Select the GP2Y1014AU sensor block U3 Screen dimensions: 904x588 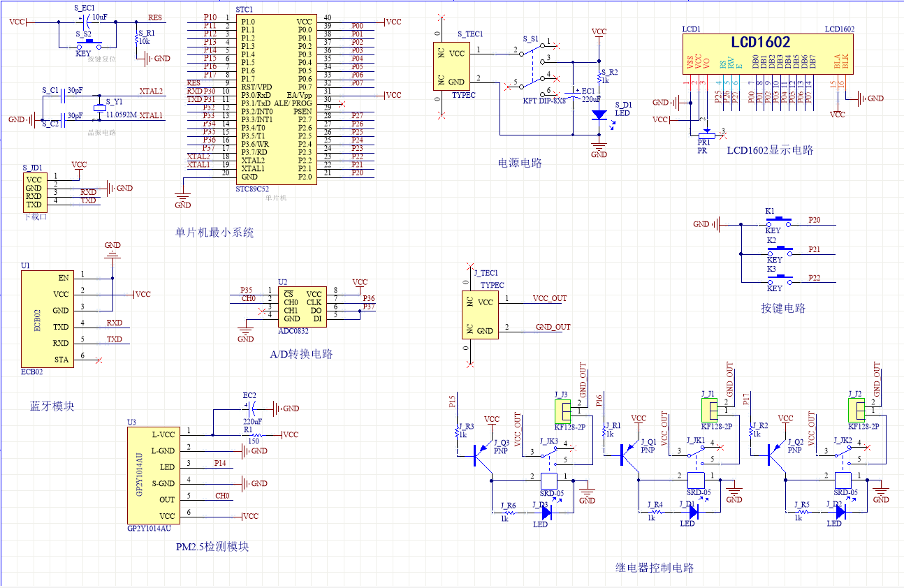[152, 475]
